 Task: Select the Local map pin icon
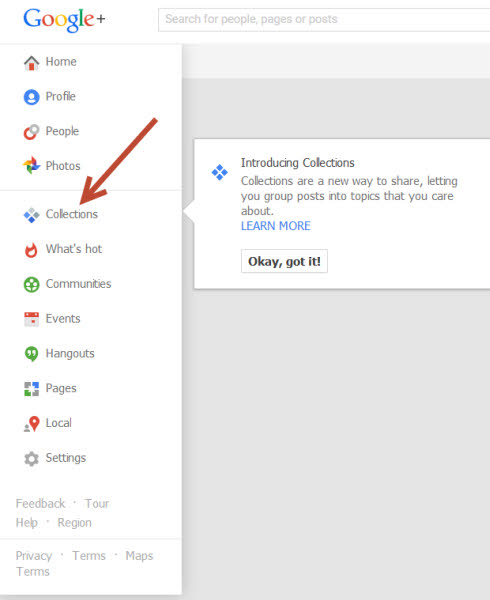pyautogui.click(x=32, y=424)
